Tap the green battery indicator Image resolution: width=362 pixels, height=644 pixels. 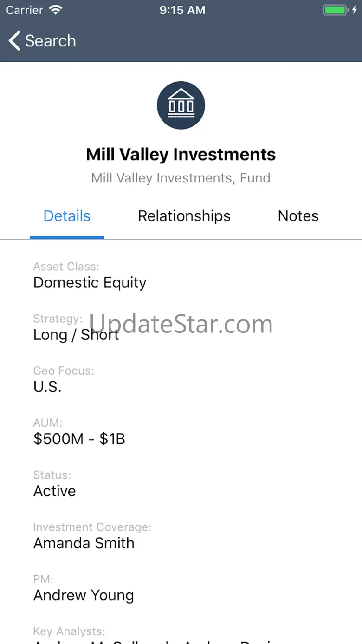(x=335, y=10)
